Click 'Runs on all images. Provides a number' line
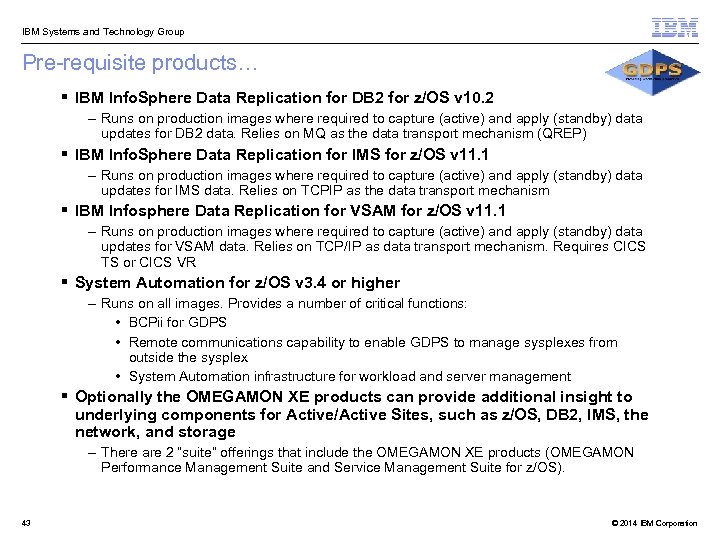The image size is (720, 540). (284, 304)
